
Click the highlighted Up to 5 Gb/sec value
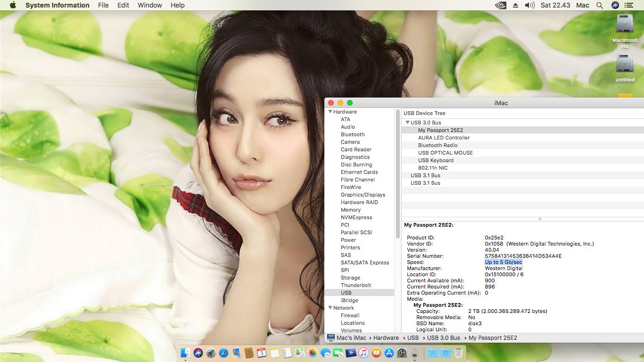(504, 262)
